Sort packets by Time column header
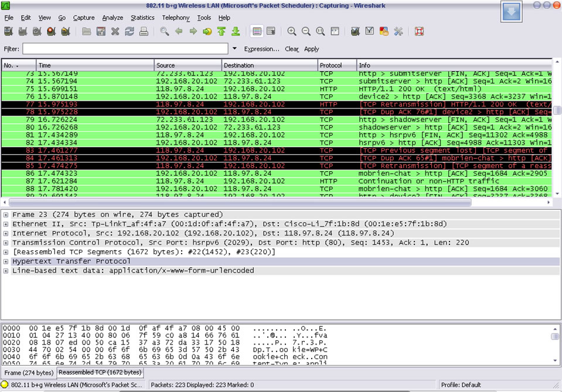The width and height of the screenshot is (562, 392). (95, 65)
